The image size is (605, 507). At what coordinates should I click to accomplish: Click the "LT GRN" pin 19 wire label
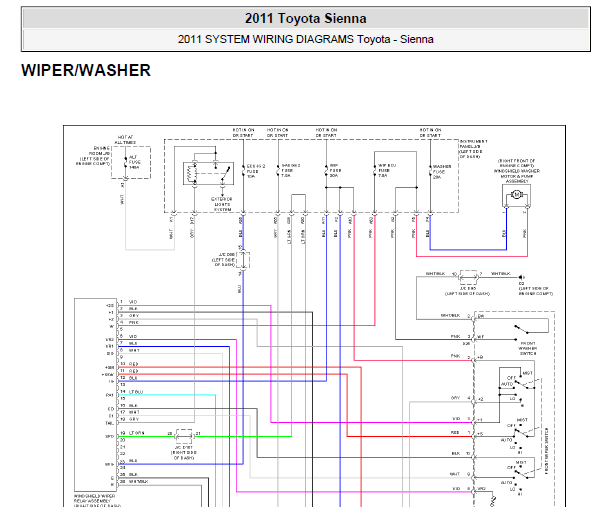(137, 433)
